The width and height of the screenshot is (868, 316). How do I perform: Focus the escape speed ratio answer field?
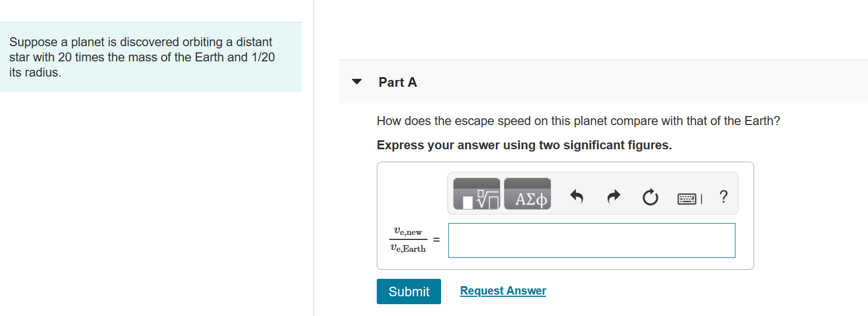click(x=592, y=241)
